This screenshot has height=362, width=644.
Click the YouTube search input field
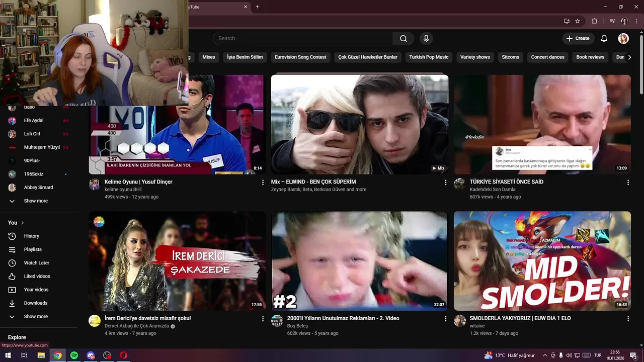tap(303, 38)
